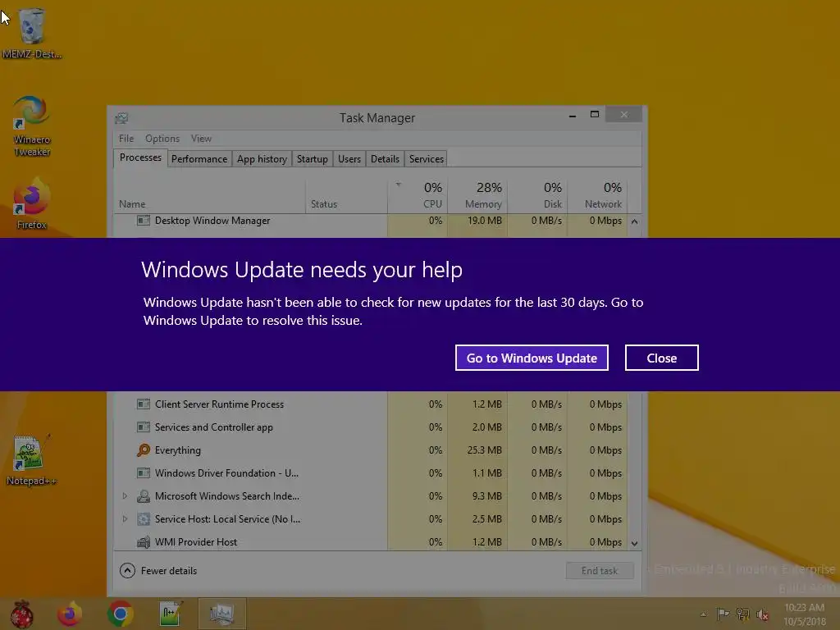Open the network tray icon

point(743,614)
